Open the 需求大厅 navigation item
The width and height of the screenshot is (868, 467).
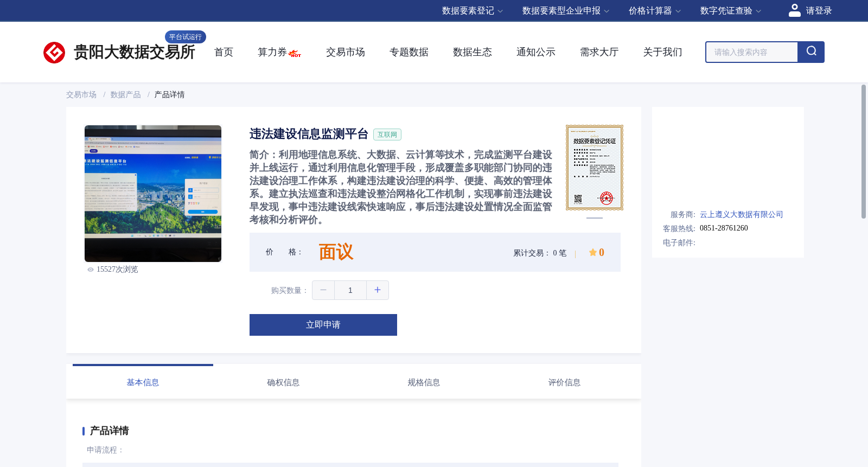tap(599, 52)
